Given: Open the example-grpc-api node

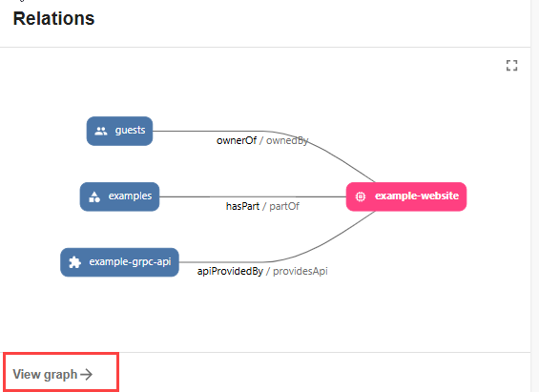Looking at the screenshot, I should pos(119,262).
